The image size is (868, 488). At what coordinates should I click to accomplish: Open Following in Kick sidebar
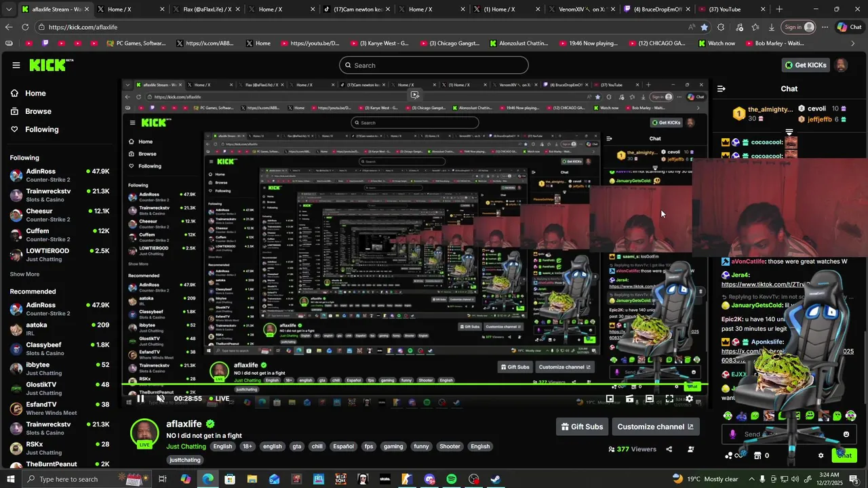tap(35, 129)
